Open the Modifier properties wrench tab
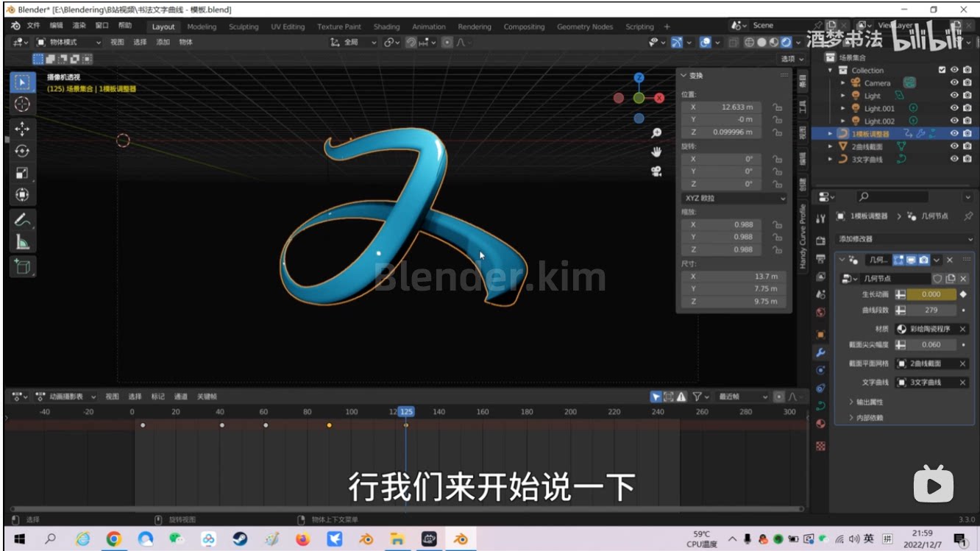The image size is (980, 551). click(x=820, y=352)
